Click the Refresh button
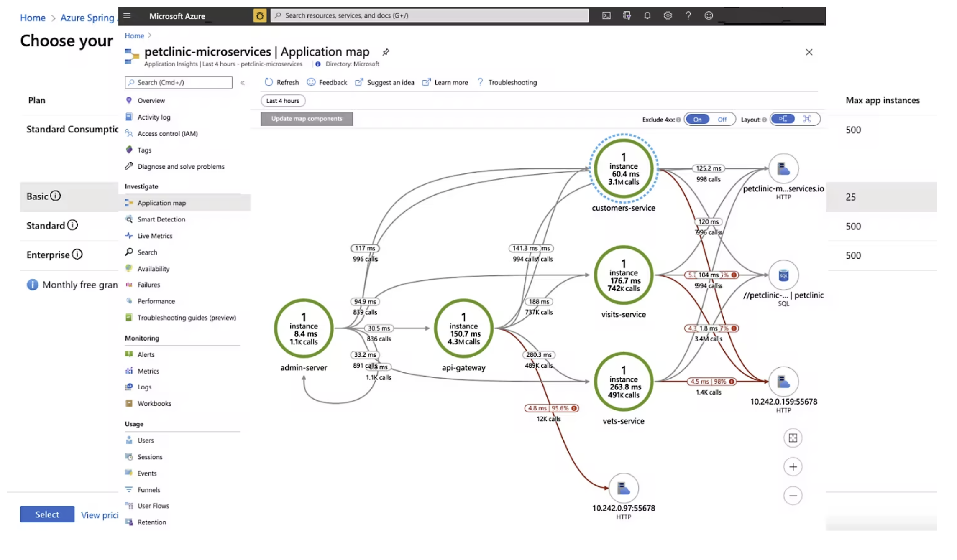The image size is (957, 560). tap(282, 82)
